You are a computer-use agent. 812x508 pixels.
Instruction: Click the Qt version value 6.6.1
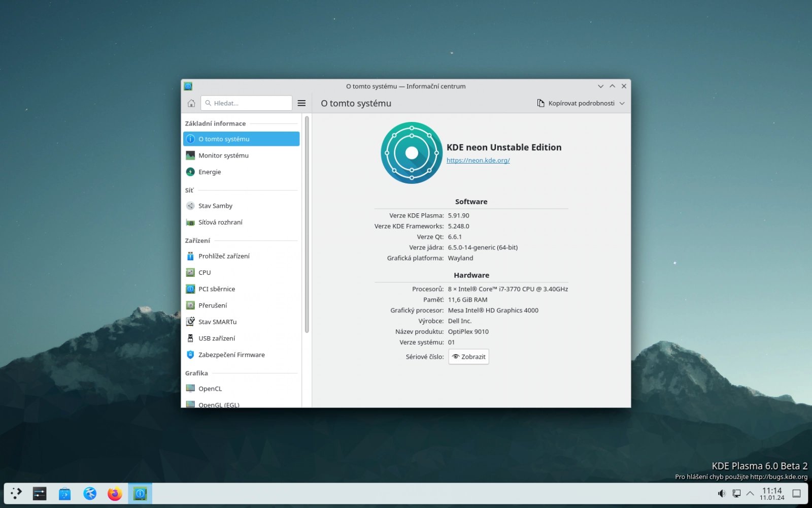pyautogui.click(x=455, y=237)
